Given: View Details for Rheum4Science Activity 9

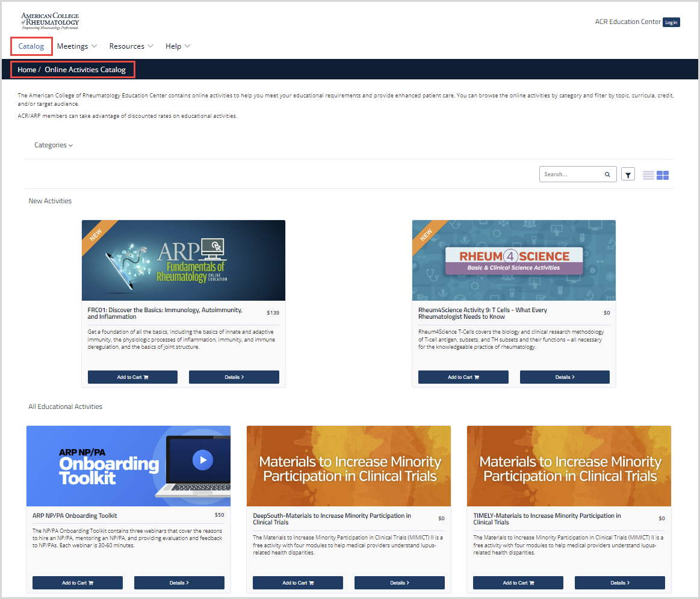Looking at the screenshot, I should [x=565, y=377].
